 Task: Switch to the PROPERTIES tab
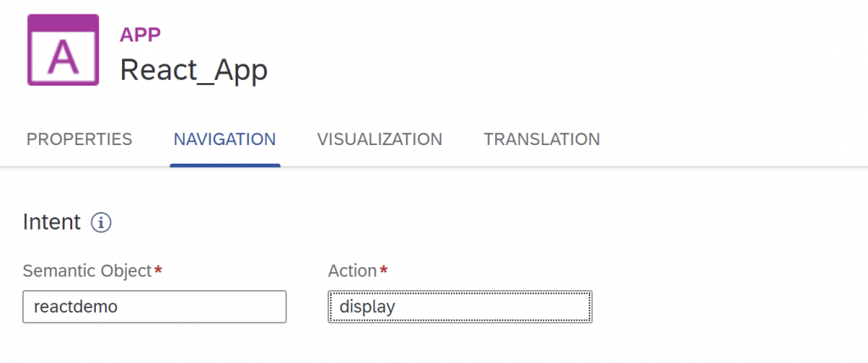click(79, 138)
